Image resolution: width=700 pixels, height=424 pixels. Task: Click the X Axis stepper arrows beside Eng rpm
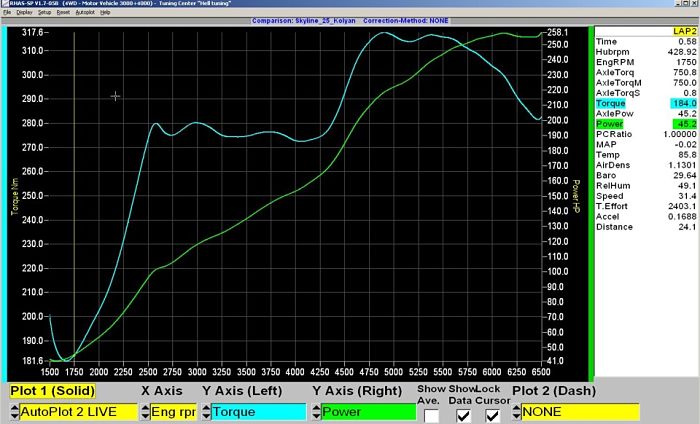145,412
